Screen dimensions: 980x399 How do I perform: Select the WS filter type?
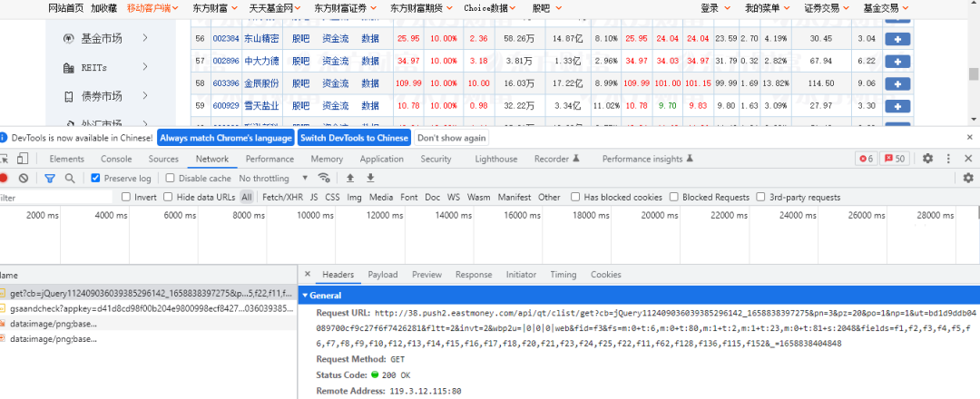point(453,198)
